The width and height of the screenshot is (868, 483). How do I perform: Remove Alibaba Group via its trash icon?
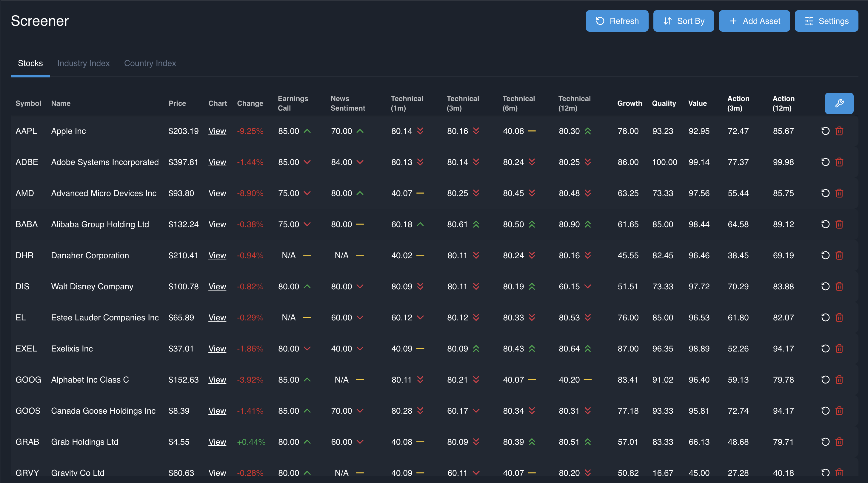point(839,224)
